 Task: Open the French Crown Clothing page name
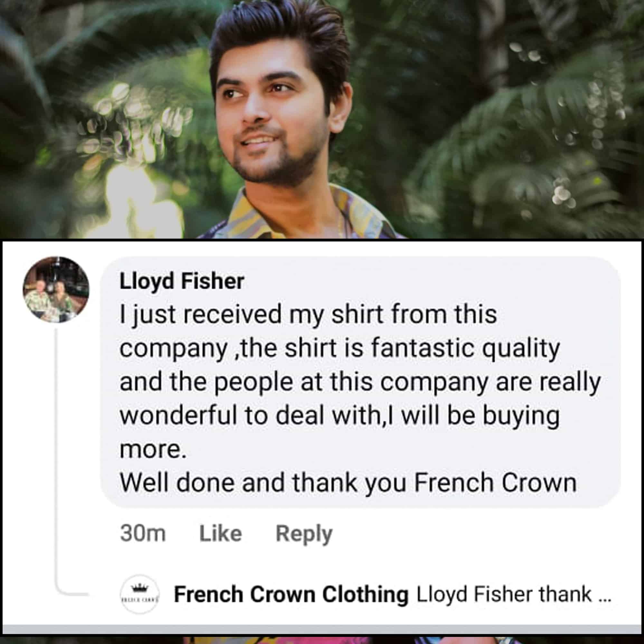pos(291,594)
